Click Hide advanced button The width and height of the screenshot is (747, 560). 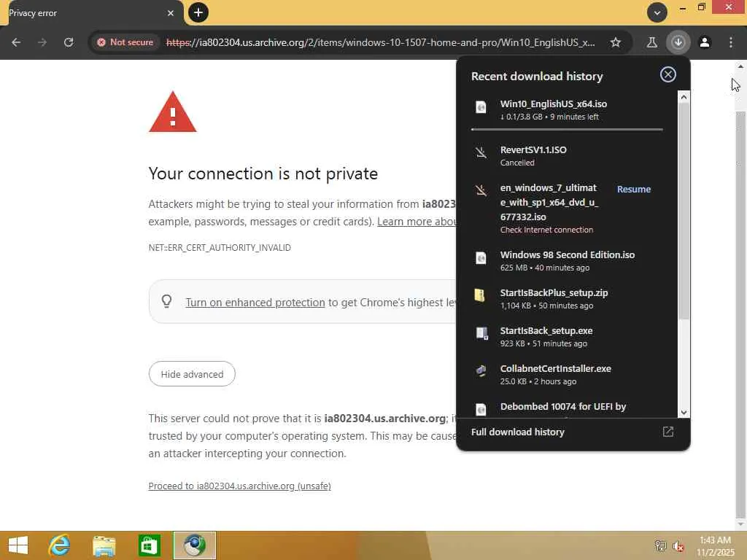[x=192, y=374]
